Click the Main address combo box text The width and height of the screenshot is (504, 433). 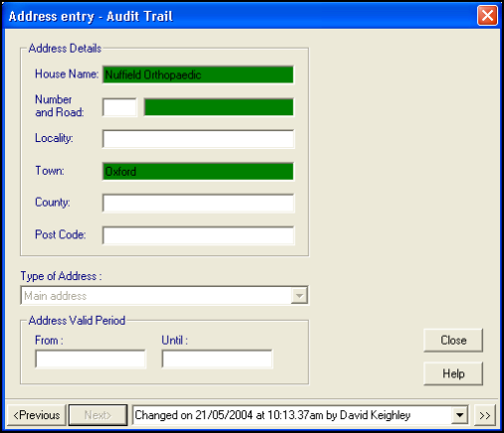click(56, 296)
